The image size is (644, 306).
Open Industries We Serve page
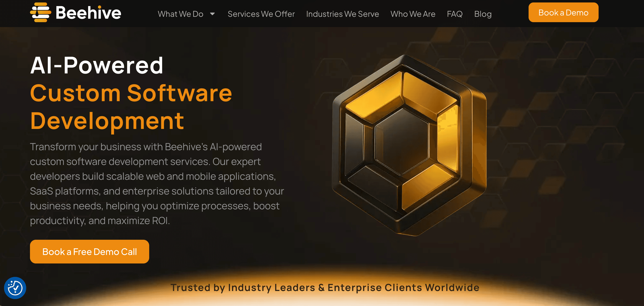342,14
